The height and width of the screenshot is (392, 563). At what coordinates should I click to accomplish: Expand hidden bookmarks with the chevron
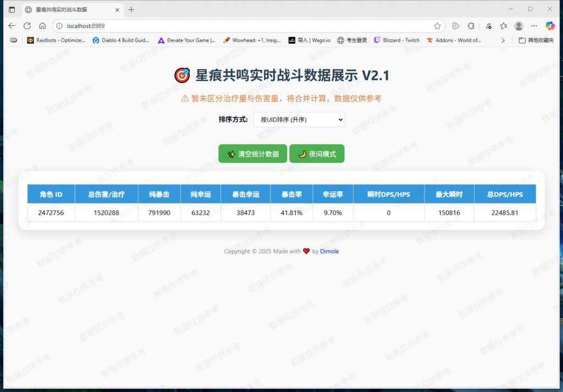(x=503, y=40)
